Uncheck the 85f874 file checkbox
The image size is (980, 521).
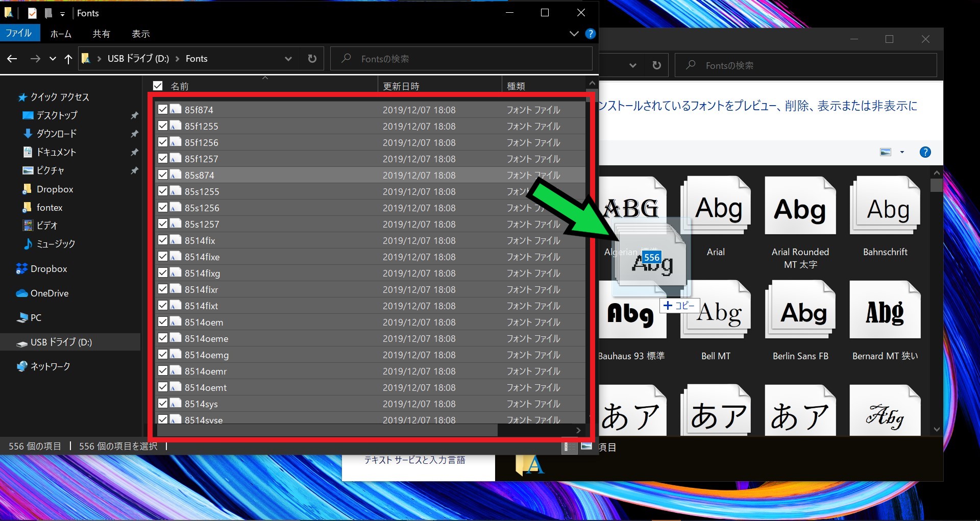pos(163,109)
